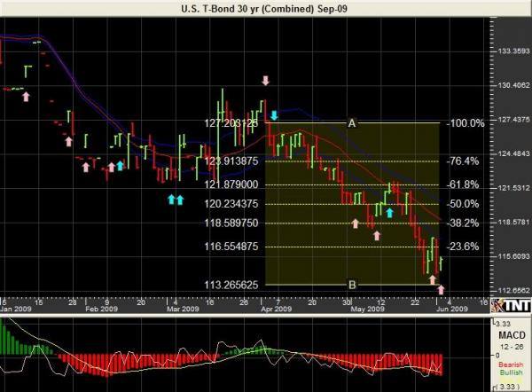
Task: Click the Fibonacci point A marker
Action: pyautogui.click(x=352, y=123)
